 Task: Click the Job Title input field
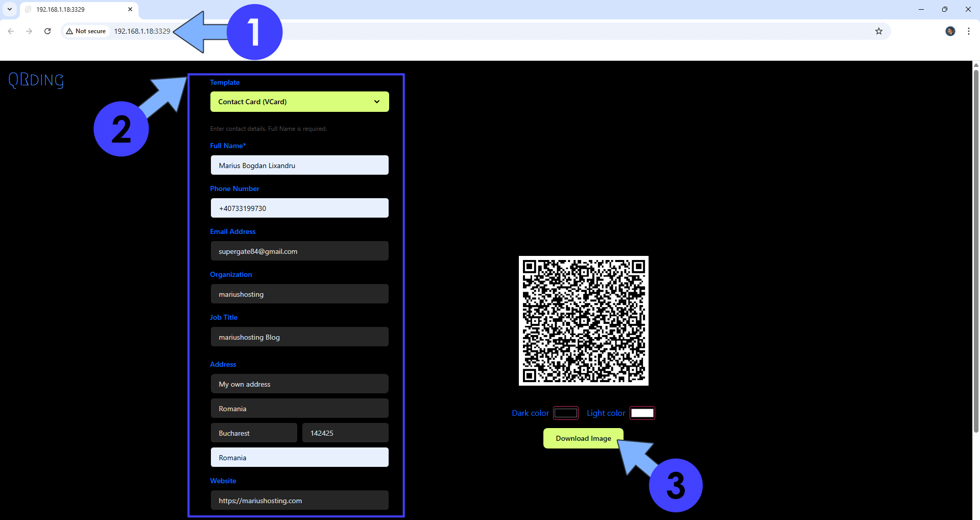pos(299,337)
